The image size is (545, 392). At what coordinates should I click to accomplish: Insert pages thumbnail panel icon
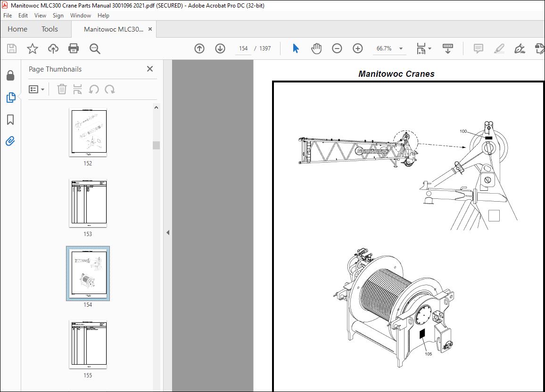point(77,89)
